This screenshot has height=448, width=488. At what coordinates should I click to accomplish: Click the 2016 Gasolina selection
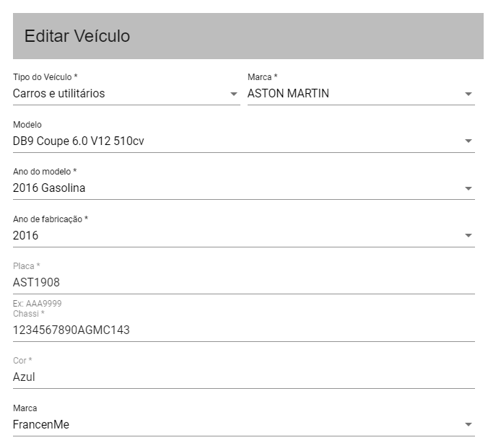tap(49, 188)
